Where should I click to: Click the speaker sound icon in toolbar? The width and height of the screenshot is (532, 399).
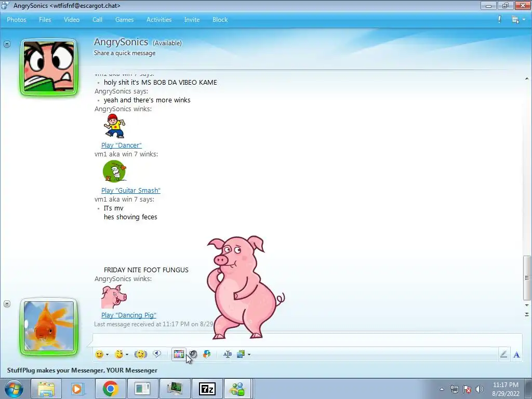tap(193, 354)
